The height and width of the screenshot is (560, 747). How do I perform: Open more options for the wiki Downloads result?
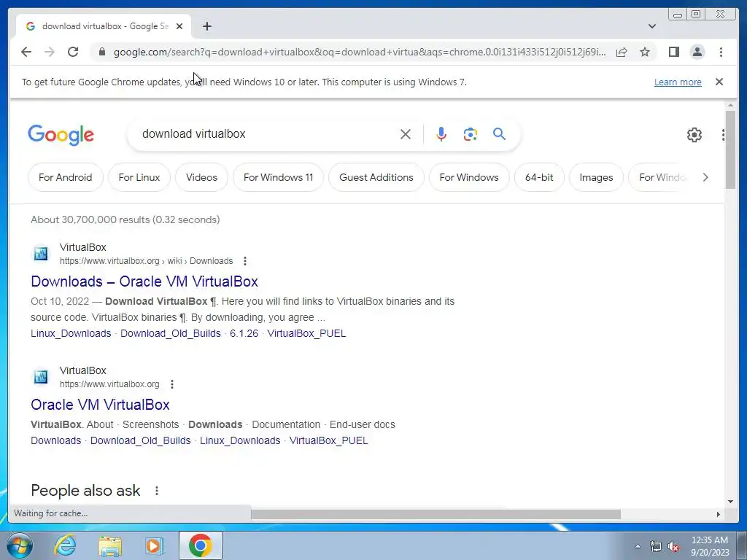point(245,261)
